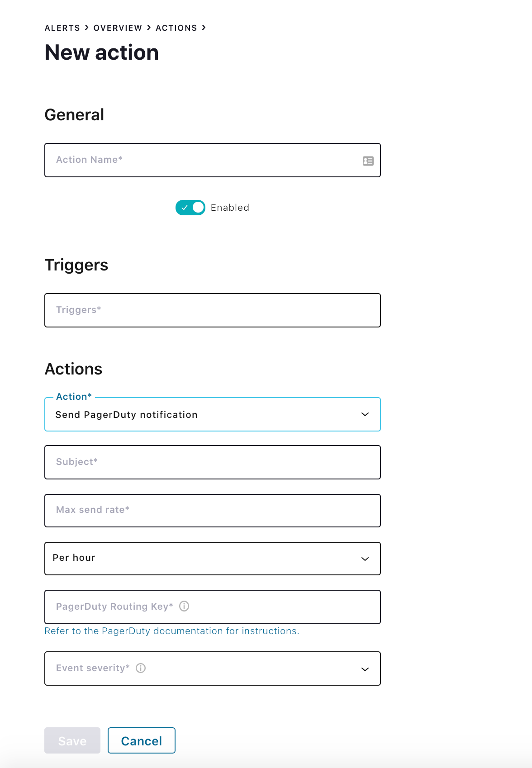Open PagerDuty documentation instructions link

coord(171,631)
